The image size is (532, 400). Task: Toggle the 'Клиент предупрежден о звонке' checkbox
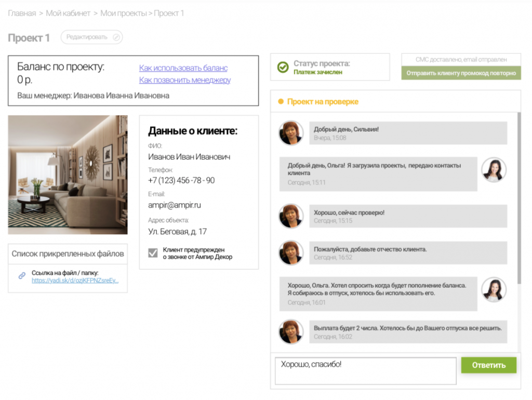pyautogui.click(x=153, y=253)
